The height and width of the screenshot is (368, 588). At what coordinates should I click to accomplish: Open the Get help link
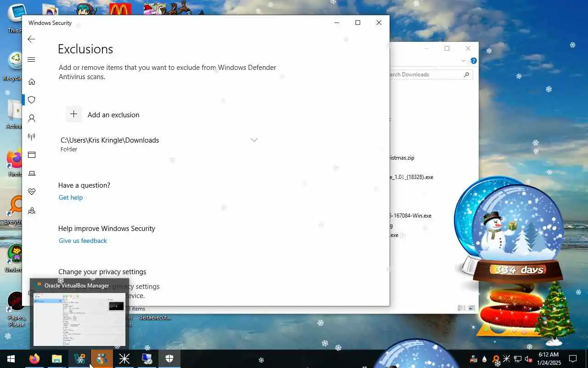pos(71,197)
